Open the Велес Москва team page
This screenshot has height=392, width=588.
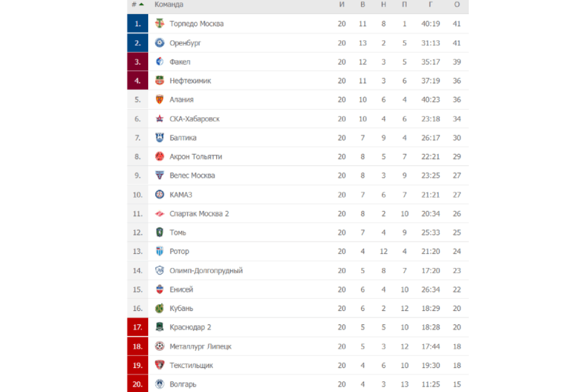pos(192,175)
